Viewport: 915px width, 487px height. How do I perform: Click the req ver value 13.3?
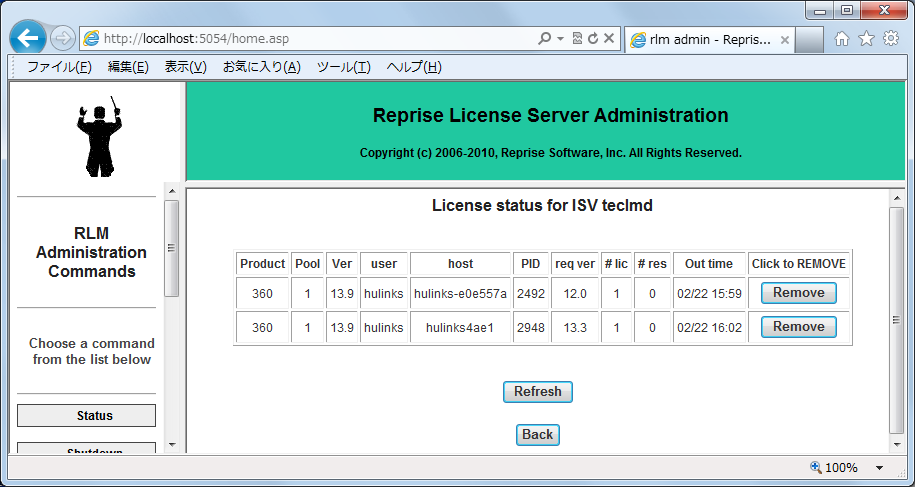pos(575,328)
